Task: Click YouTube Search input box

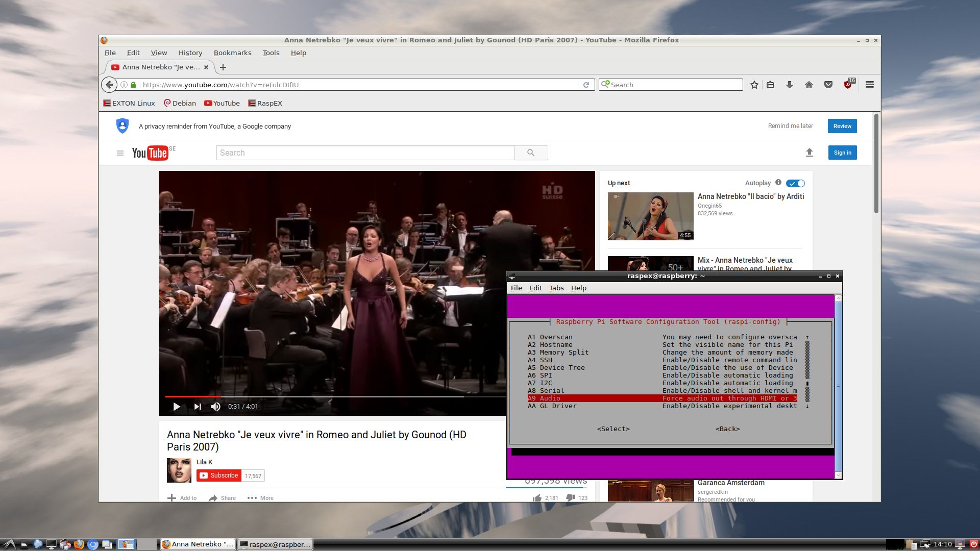Action: tap(365, 153)
